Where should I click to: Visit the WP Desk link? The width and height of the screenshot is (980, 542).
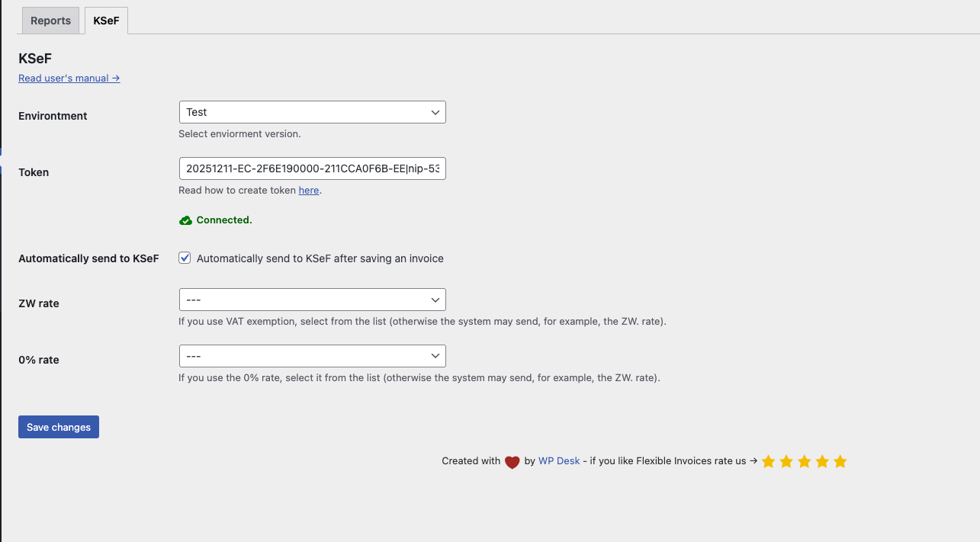point(559,461)
